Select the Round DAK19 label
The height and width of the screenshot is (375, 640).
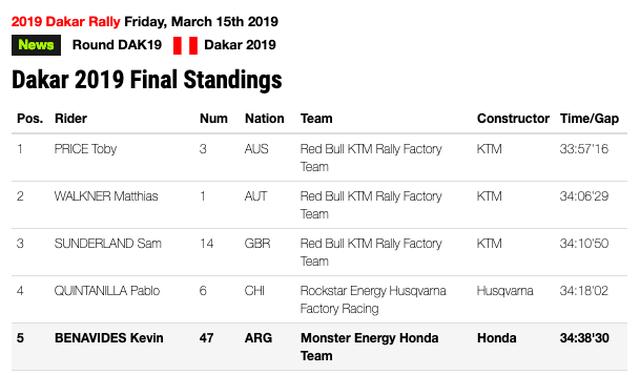coord(117,44)
